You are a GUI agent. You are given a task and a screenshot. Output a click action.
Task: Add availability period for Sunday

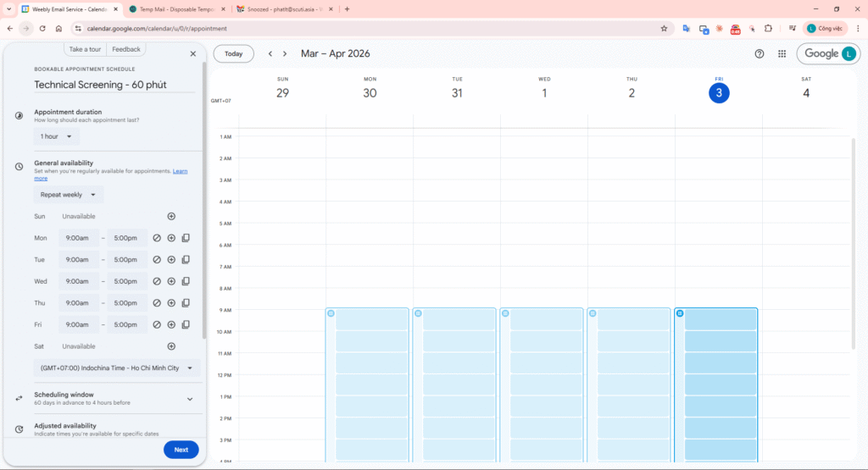click(x=171, y=217)
